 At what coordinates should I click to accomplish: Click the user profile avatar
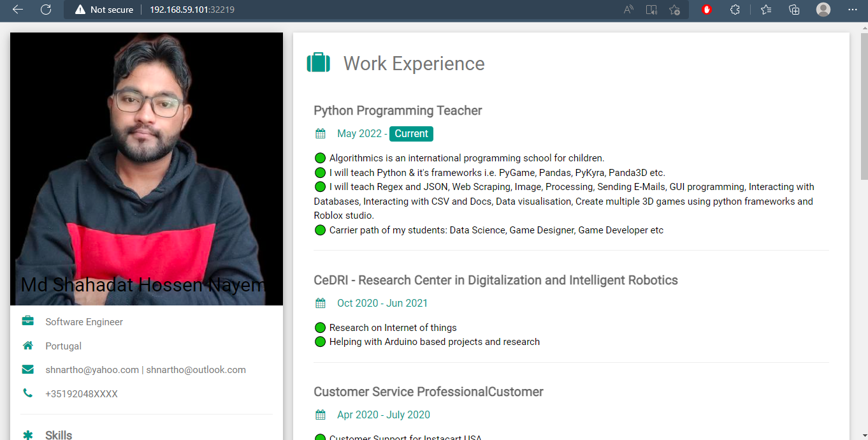[823, 10]
